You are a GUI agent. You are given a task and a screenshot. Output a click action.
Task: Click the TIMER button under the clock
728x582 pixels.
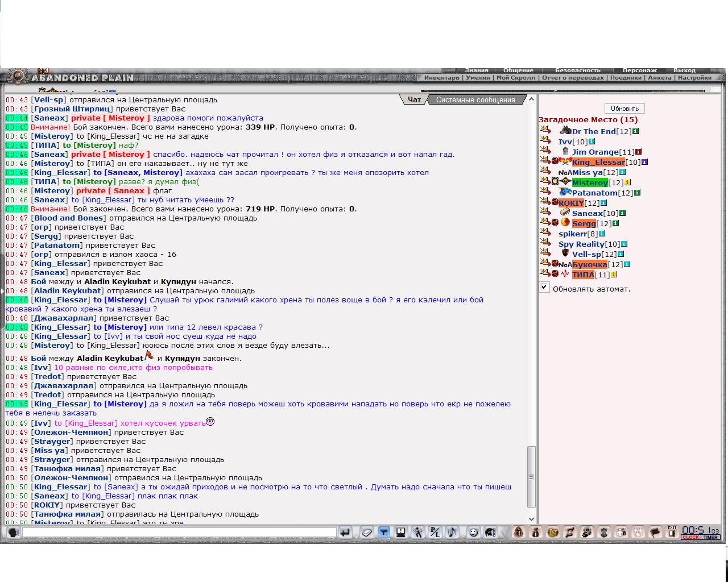(710, 537)
